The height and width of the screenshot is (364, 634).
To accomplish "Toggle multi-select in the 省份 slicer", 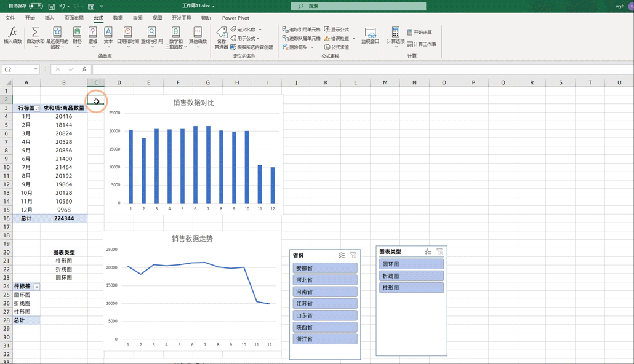I will [x=342, y=255].
